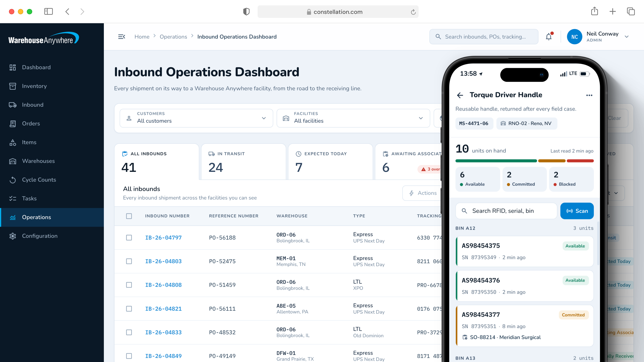Check the IB-26-04849 row checkbox
The width and height of the screenshot is (644, 362).
(129, 356)
